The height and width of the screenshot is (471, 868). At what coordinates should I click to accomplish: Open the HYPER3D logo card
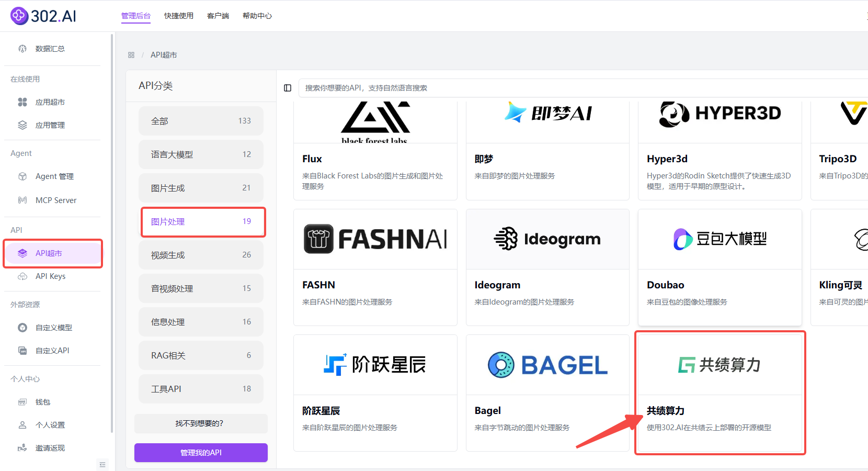[720, 122]
